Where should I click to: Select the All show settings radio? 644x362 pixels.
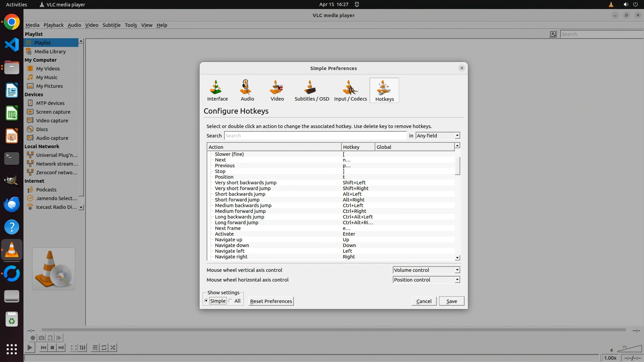[231, 301]
